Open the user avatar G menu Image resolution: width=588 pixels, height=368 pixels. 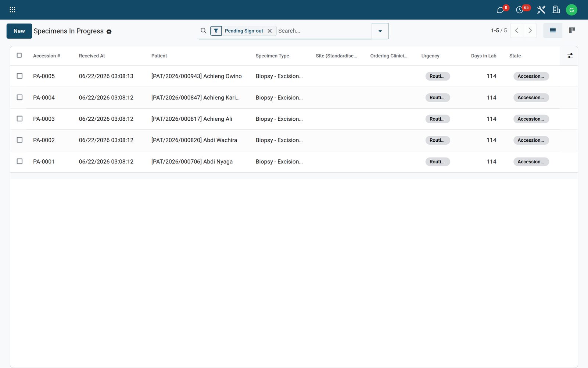pos(571,10)
